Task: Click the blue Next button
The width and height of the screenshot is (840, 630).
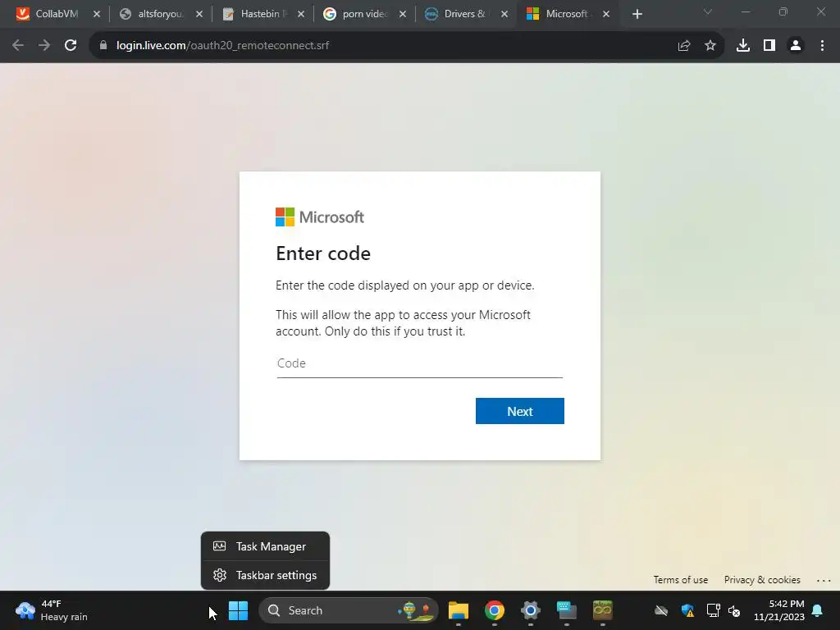Action: [x=519, y=411]
